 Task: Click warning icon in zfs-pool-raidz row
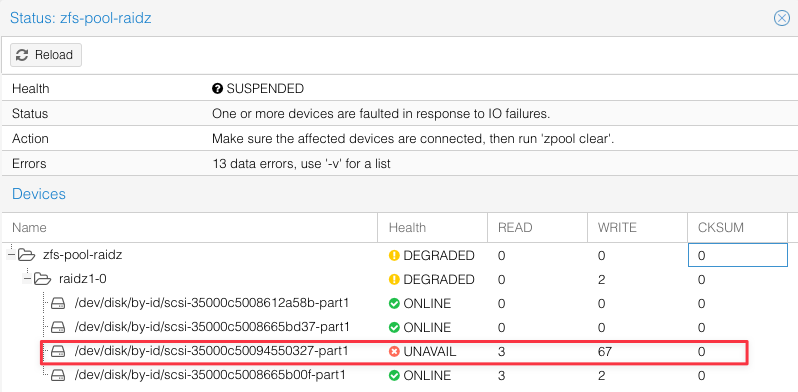pyautogui.click(x=394, y=256)
